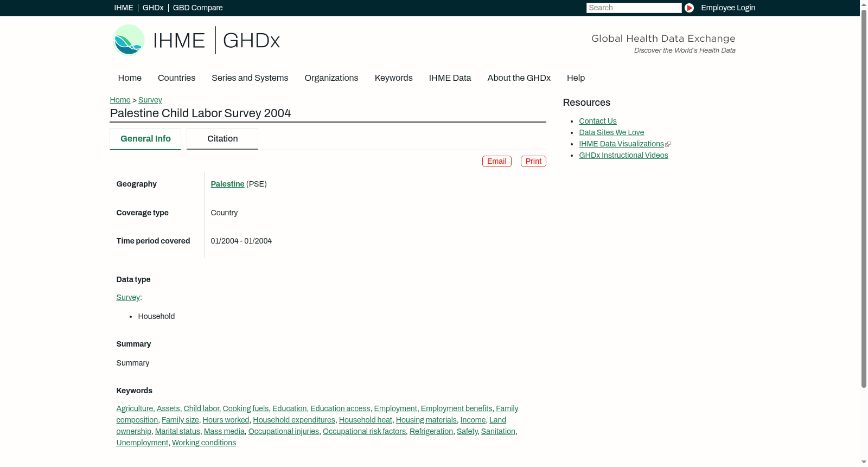Viewport: 868px width, 467px height.
Task: Open Safety keyword
Action: click(467, 431)
